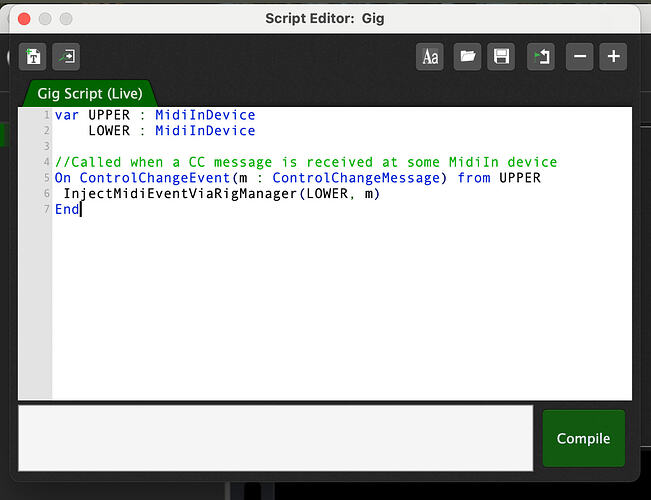Click the insert text template icon
Screen dimensions: 651x500
click(32, 56)
